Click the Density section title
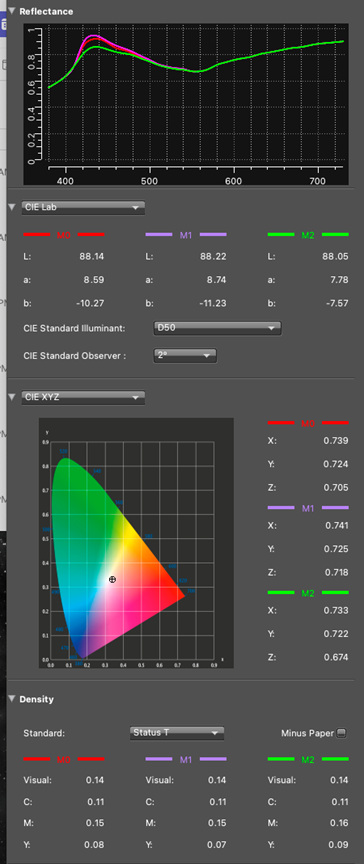364x864 pixels. (x=36, y=699)
